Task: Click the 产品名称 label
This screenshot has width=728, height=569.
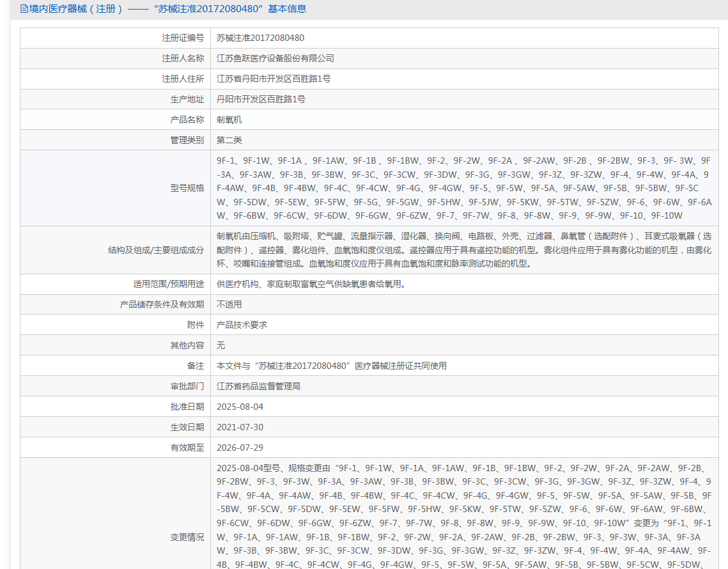Action: pyautogui.click(x=187, y=120)
